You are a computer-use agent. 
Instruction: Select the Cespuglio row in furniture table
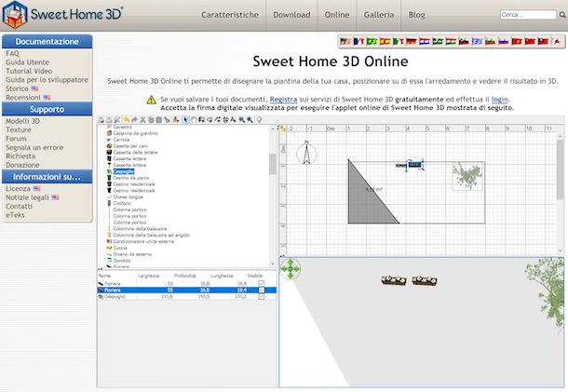pos(187,296)
